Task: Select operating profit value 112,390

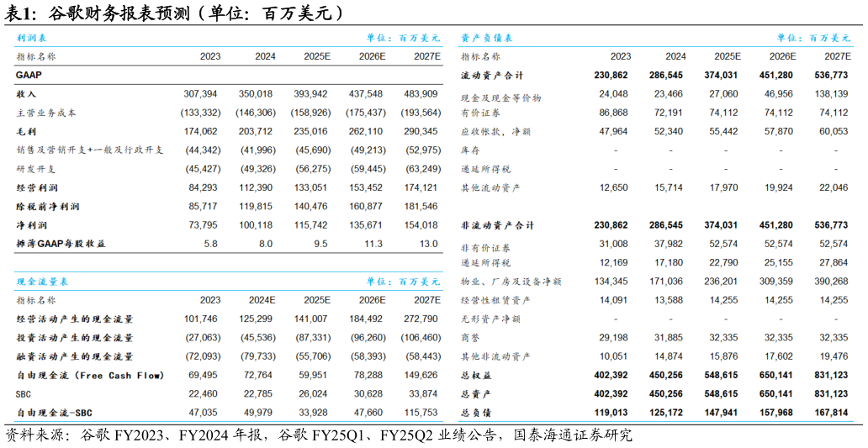Action: coord(257,187)
